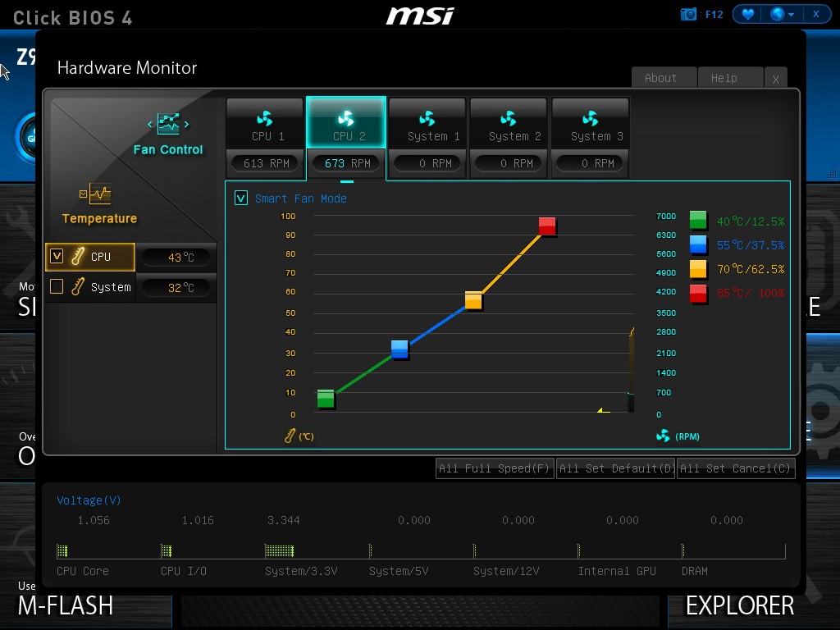Open the Help tab
Viewport: 840px width, 630px height.
pyautogui.click(x=724, y=78)
